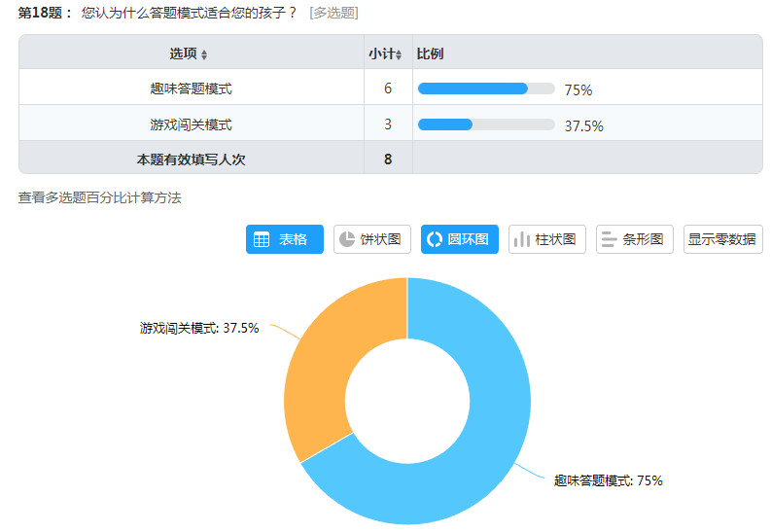Click the 75% progress bar for 趣味答题模式

pos(486,89)
